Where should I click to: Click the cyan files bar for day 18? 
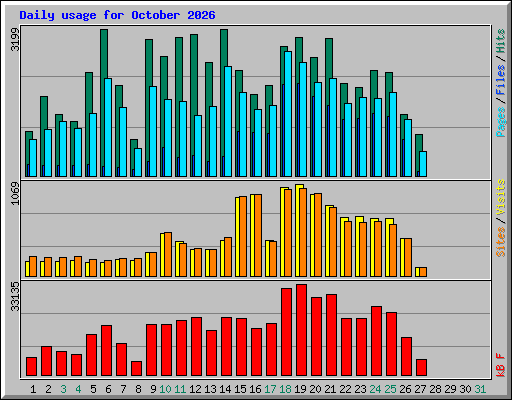[x=288, y=114]
